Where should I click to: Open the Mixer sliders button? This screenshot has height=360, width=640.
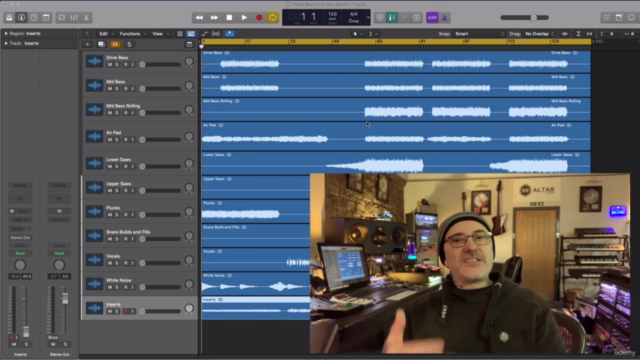point(74,18)
